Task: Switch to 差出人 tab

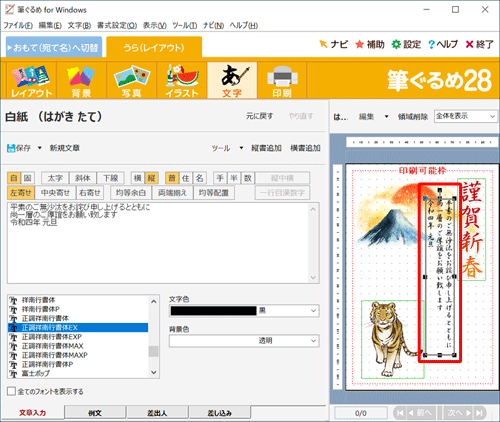Action: (157, 413)
